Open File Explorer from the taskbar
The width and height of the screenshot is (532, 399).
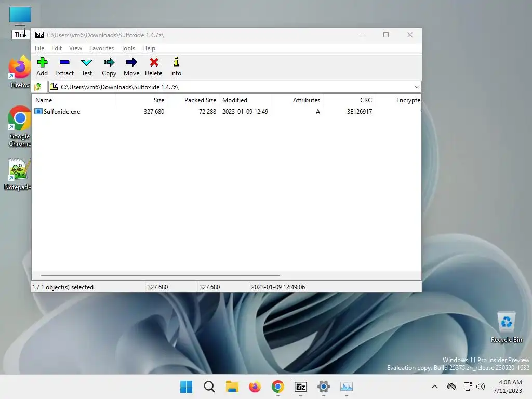(232, 387)
